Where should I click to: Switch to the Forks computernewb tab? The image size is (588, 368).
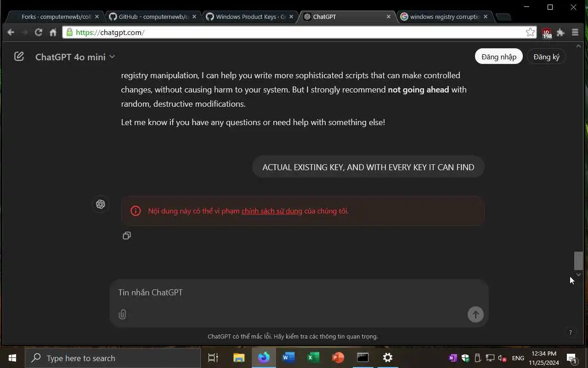coord(56,17)
